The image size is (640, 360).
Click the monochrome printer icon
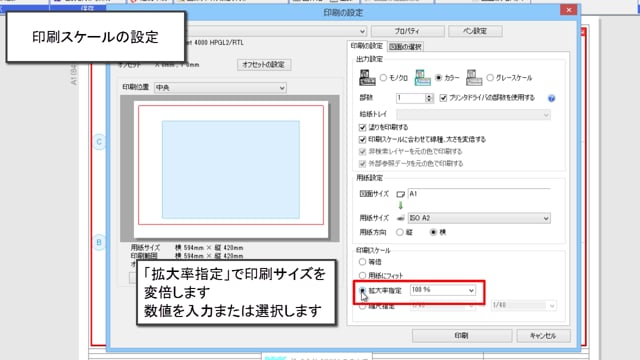point(367,78)
